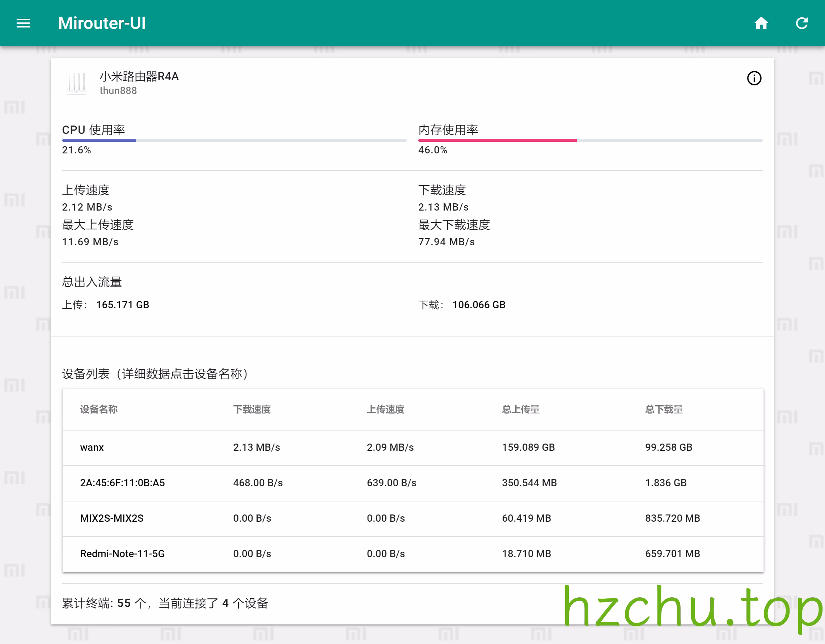Click max download speed 77.94 MB/s
The height and width of the screenshot is (644, 825).
tap(446, 242)
